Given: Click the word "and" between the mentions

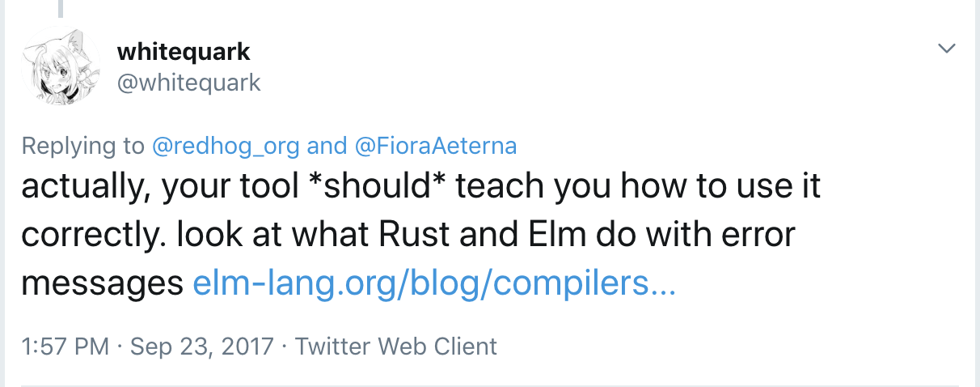Looking at the screenshot, I should pyautogui.click(x=327, y=146).
